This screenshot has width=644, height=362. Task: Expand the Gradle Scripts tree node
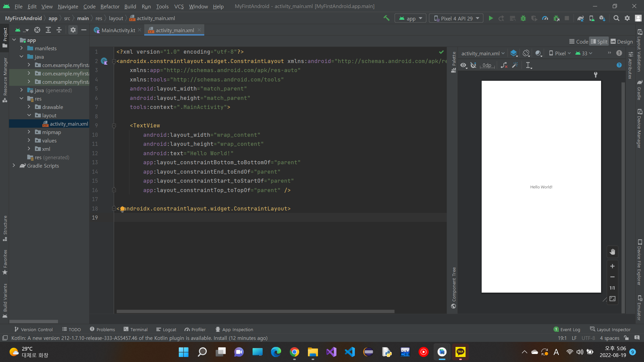pos(14,166)
